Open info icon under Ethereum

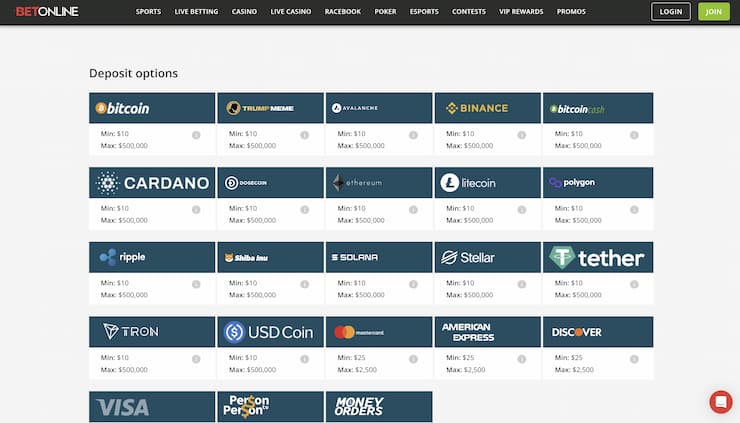coord(413,210)
